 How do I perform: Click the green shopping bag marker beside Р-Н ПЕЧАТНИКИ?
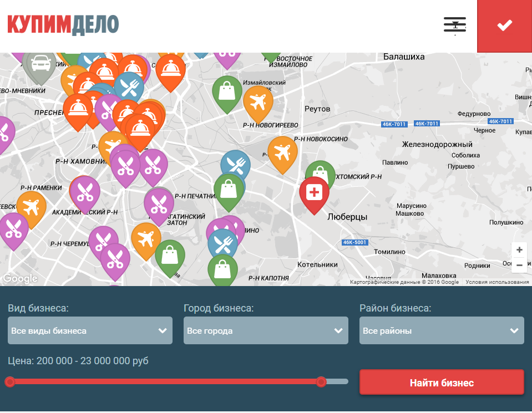(x=229, y=190)
